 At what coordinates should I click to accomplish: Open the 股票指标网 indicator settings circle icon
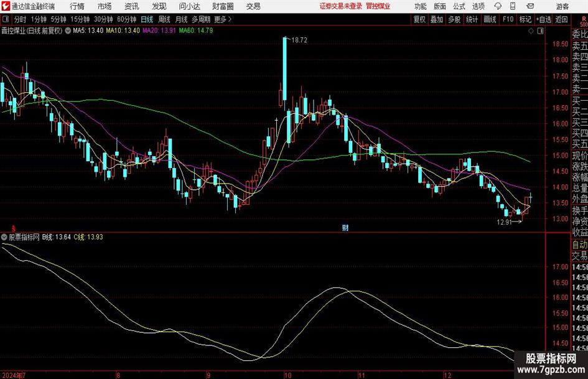pyautogui.click(x=4, y=236)
